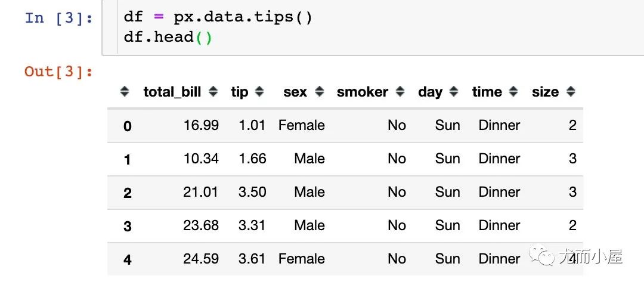
Task: Click the index column sort icon
Action: coord(125,92)
